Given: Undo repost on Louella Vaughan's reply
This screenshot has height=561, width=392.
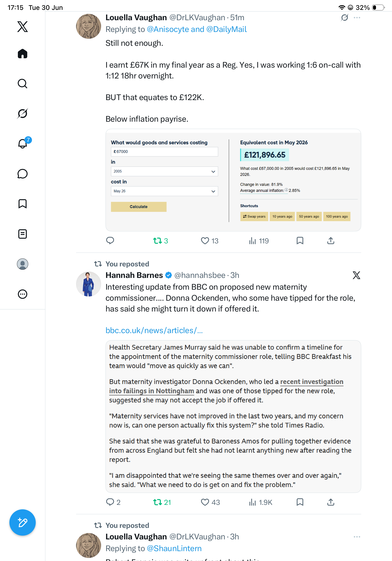Looking at the screenshot, I should [161, 241].
